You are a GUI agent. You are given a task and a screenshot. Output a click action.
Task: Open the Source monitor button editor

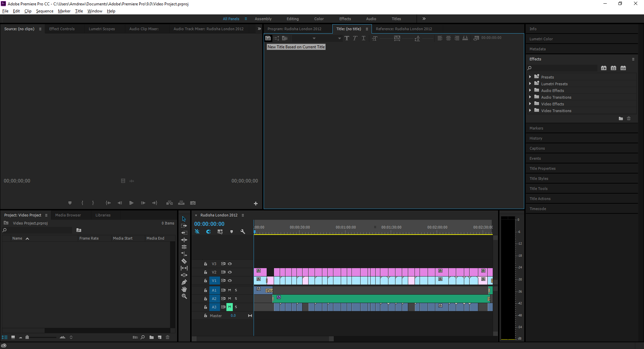pos(256,203)
